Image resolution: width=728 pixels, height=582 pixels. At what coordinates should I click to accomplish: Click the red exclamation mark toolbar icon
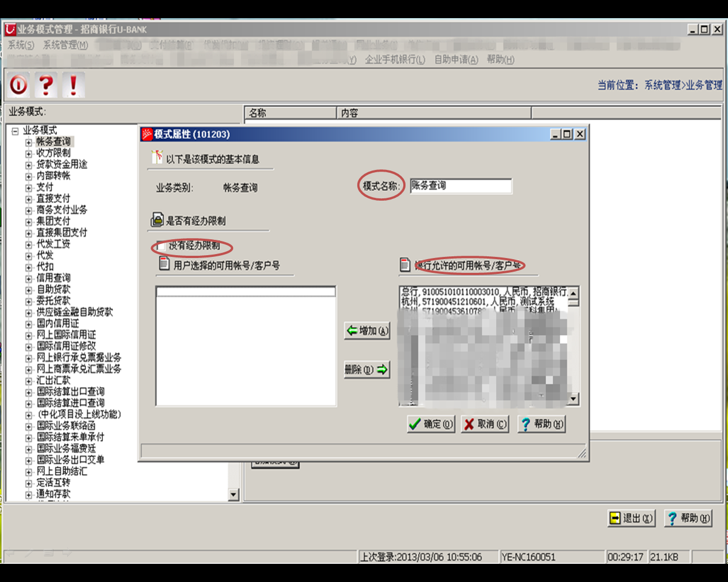click(x=73, y=85)
